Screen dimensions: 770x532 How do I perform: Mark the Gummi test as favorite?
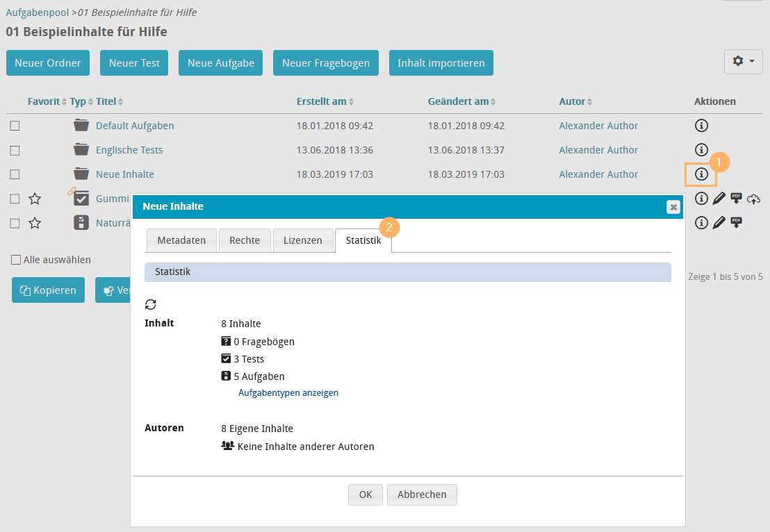(35, 199)
